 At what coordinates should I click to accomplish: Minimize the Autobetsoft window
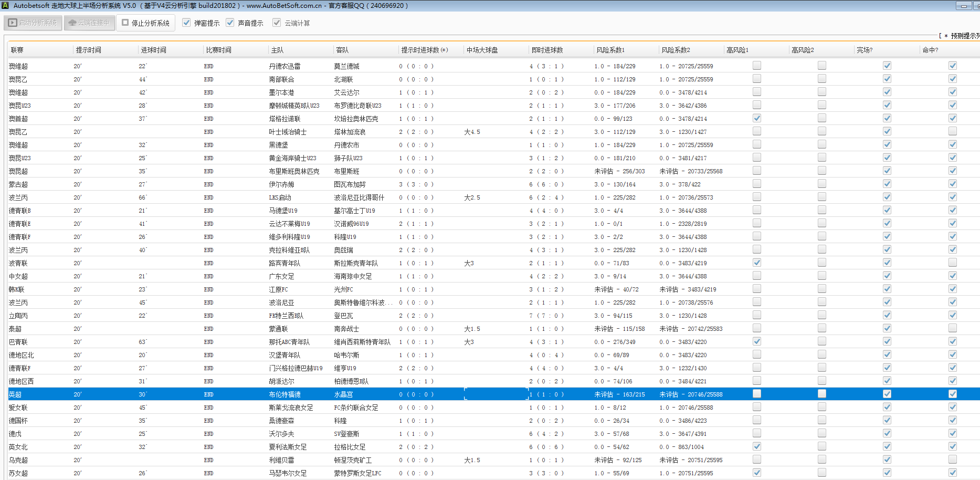[x=964, y=6]
